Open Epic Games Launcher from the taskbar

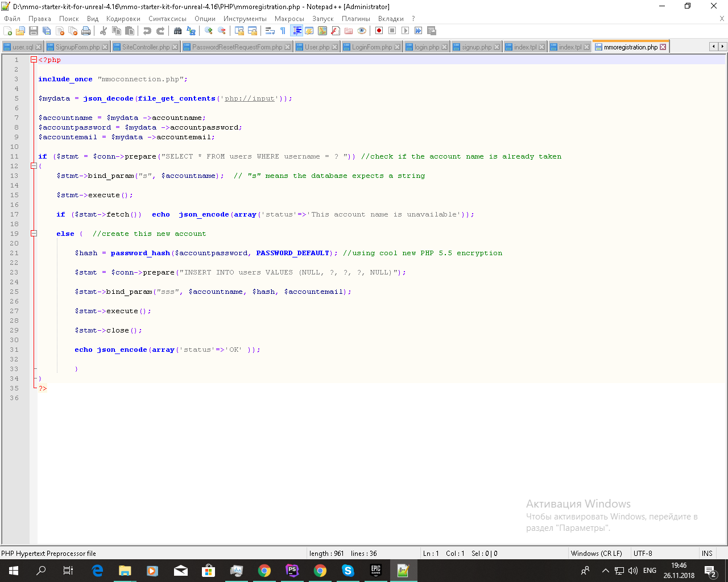(375, 570)
